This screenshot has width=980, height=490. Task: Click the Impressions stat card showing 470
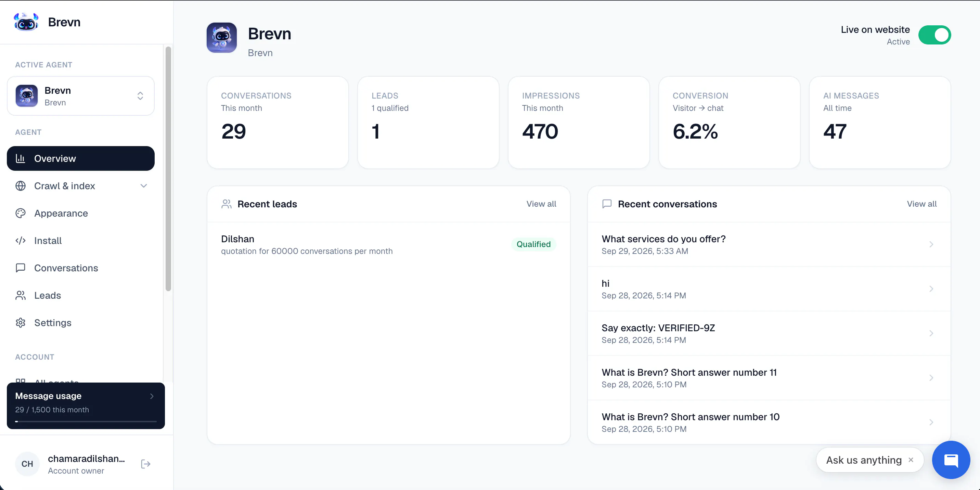click(579, 122)
